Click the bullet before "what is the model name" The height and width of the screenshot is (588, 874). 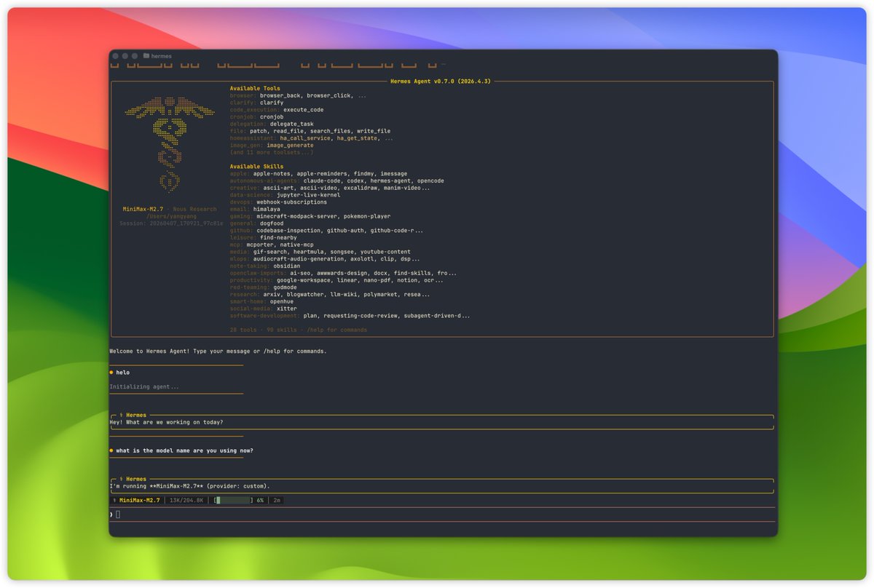[x=111, y=450]
